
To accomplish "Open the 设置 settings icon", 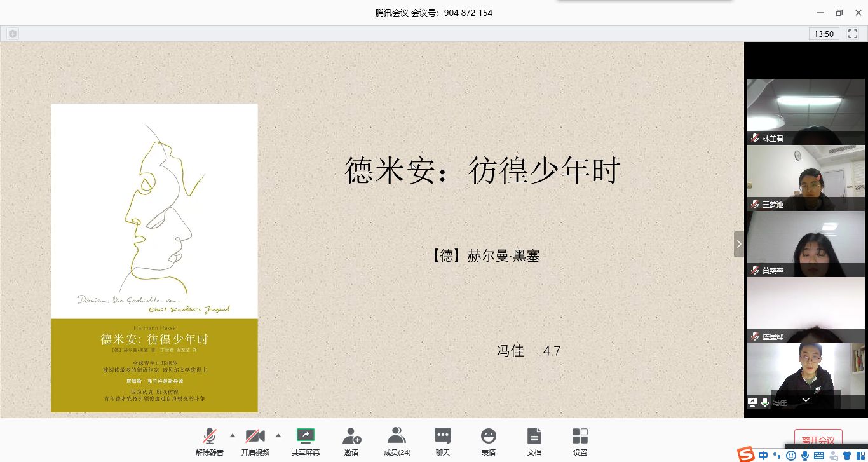I will coord(580,440).
